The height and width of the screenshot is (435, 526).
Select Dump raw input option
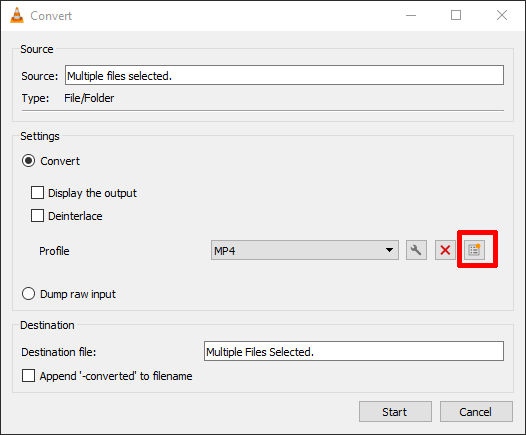click(x=29, y=294)
